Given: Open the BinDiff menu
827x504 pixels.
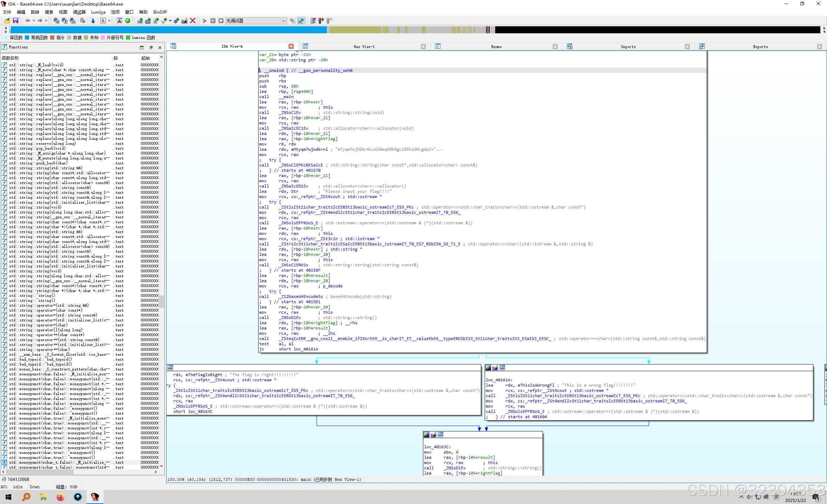Looking at the screenshot, I should pyautogui.click(x=160, y=12).
